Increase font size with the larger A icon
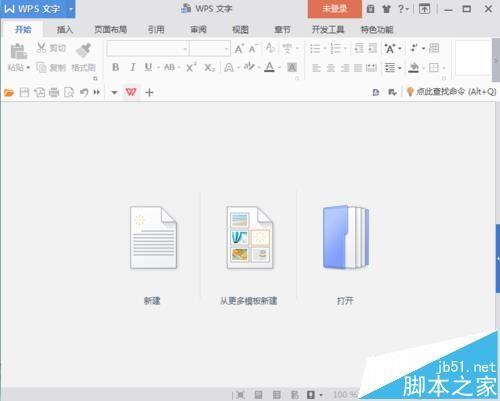Image resolution: width=500 pixels, height=401 pixels. click(x=239, y=49)
